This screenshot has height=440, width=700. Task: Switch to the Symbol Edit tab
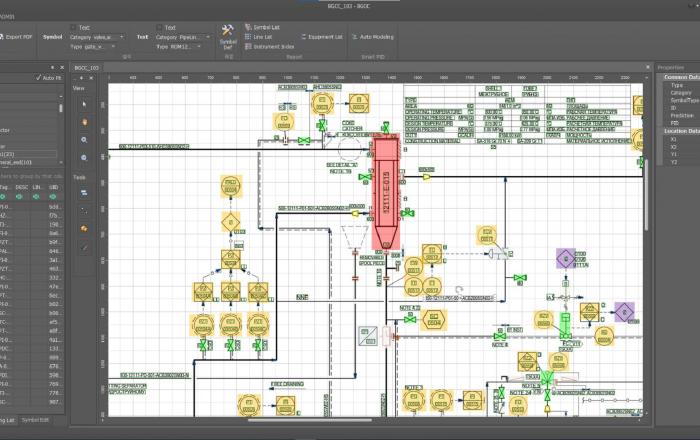click(35, 420)
